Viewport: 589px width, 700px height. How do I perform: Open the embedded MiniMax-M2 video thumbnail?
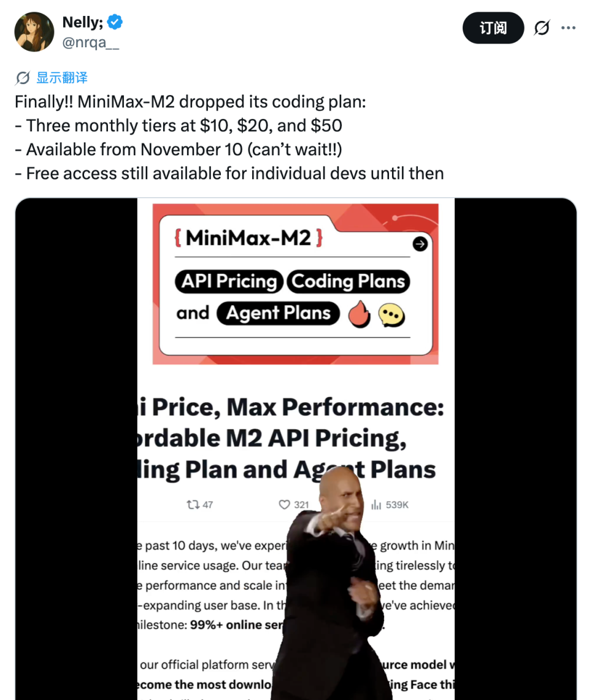(296, 449)
